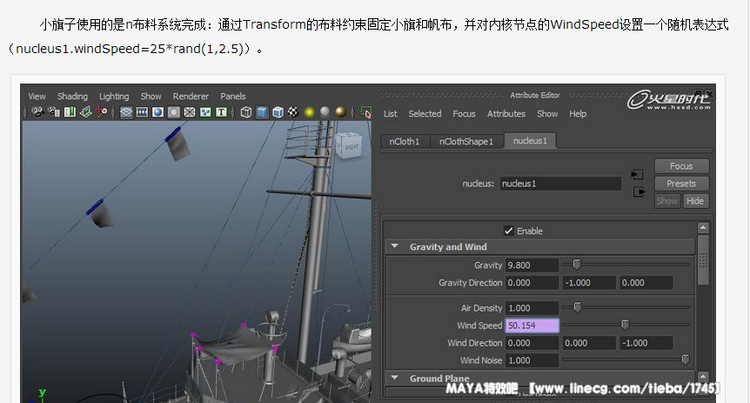Click the Wind Speed slider handle
This screenshot has height=403, width=750.
(625, 324)
